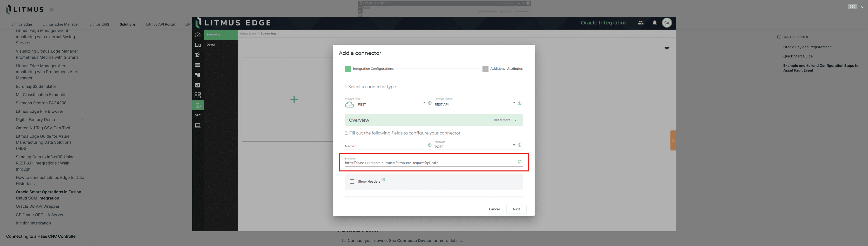
Task: Select the cloud Integration sidebar icon
Action: 198,105
